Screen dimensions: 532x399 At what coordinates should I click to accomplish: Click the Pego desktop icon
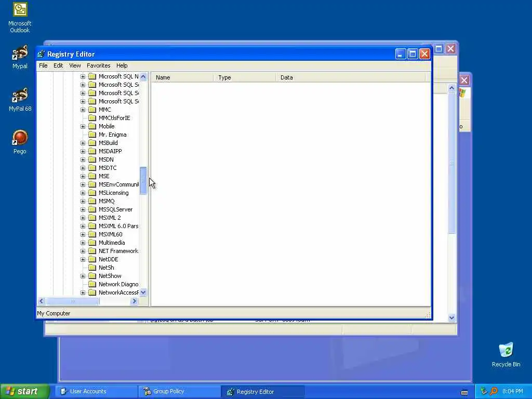tap(20, 141)
